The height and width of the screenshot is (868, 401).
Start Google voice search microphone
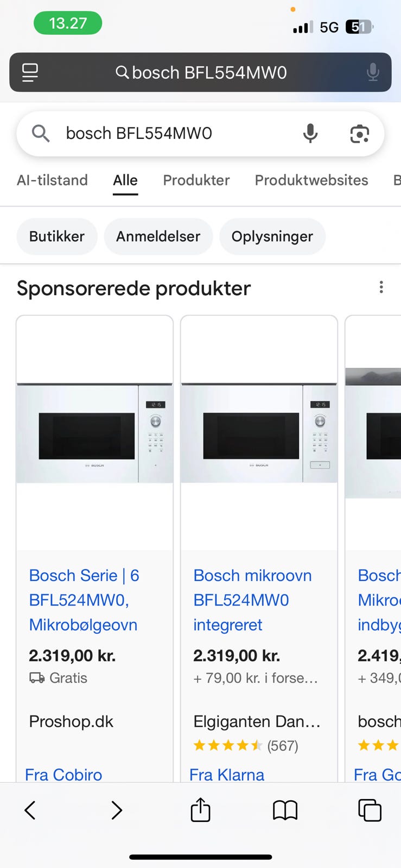coord(310,133)
